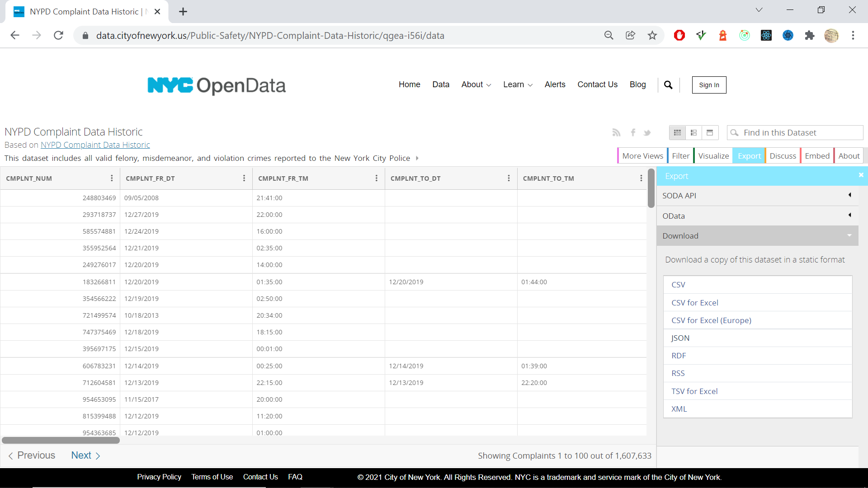Viewport: 868px width, 488px height.
Task: Open CMPLNT_NUM column options menu
Action: [x=112, y=178]
